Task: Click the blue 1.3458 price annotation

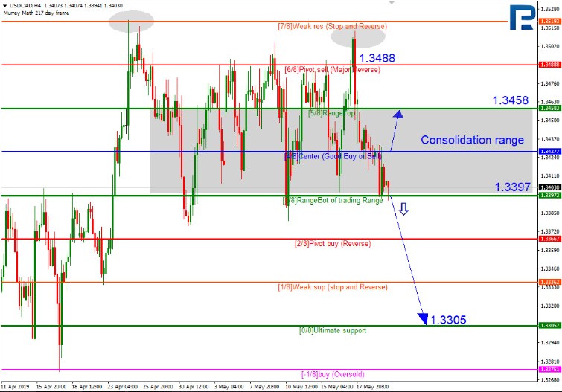Action: 511,100
